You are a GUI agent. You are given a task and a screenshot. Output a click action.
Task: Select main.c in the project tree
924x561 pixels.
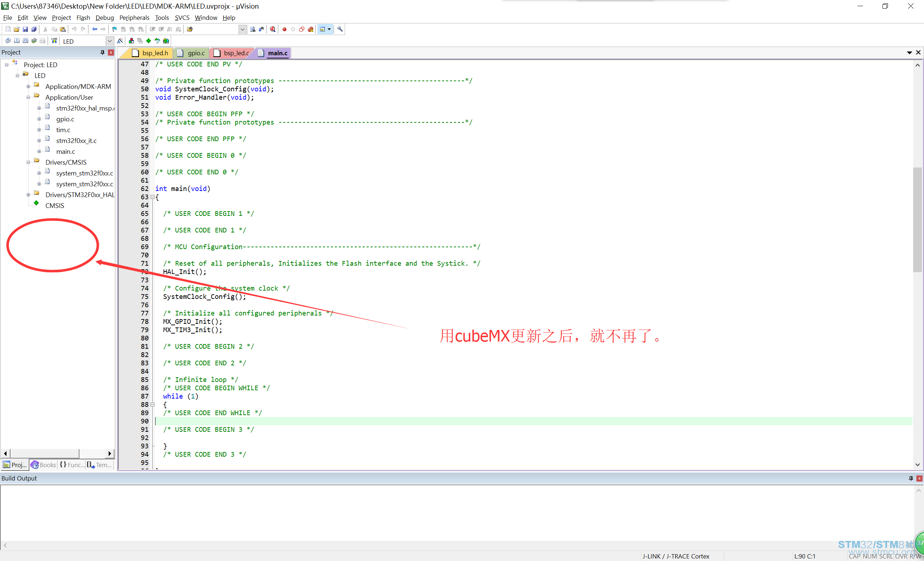click(x=66, y=152)
